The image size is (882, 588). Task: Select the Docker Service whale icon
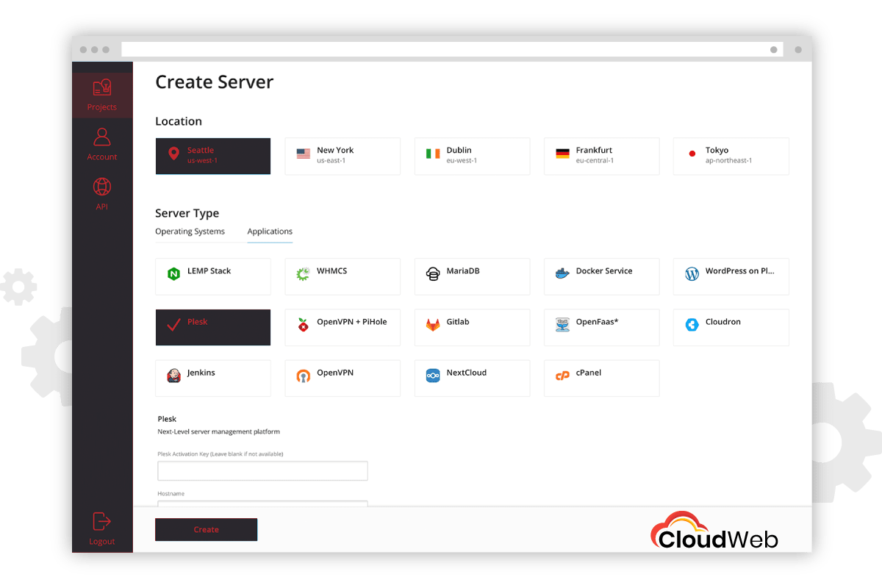pyautogui.click(x=562, y=273)
